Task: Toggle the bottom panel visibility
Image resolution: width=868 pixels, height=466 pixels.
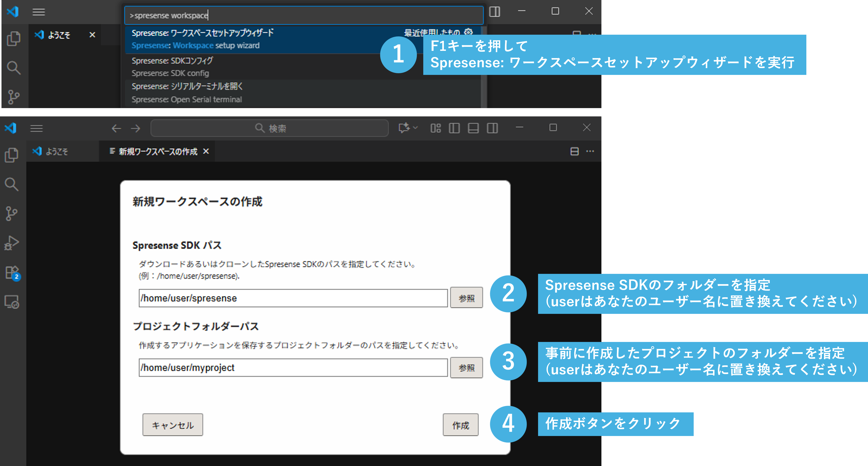Action: click(x=473, y=128)
